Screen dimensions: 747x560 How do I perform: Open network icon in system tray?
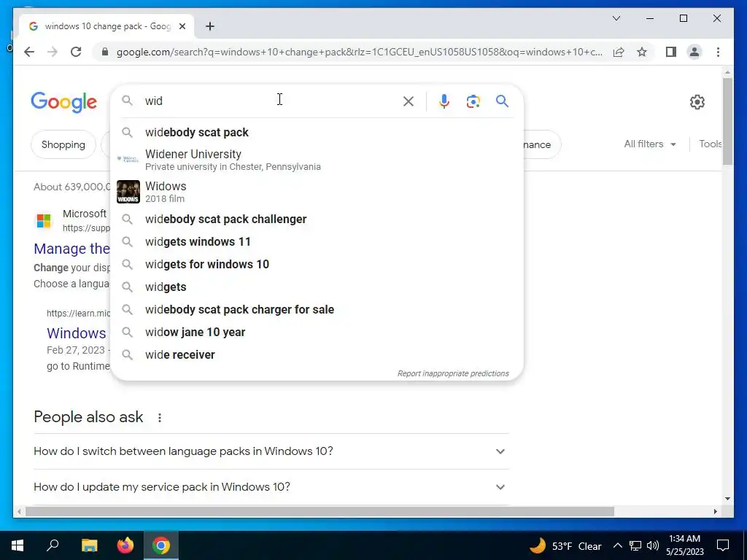[x=635, y=545]
